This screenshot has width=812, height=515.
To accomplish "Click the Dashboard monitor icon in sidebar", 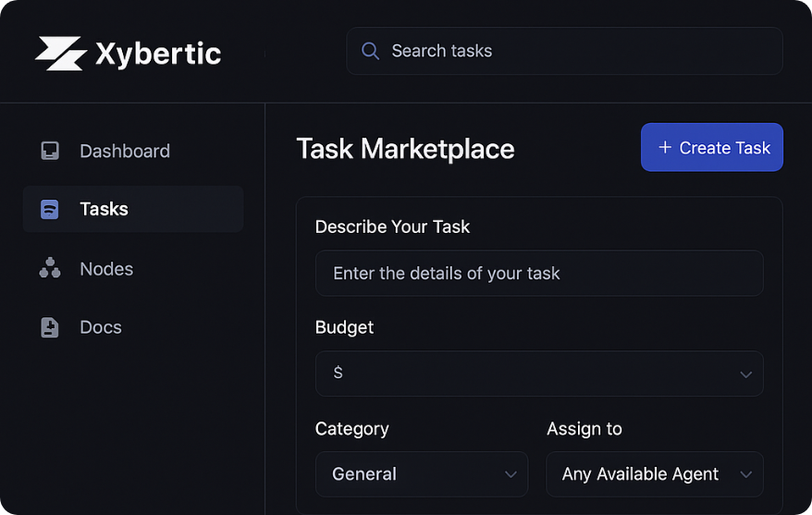I will click(x=50, y=151).
